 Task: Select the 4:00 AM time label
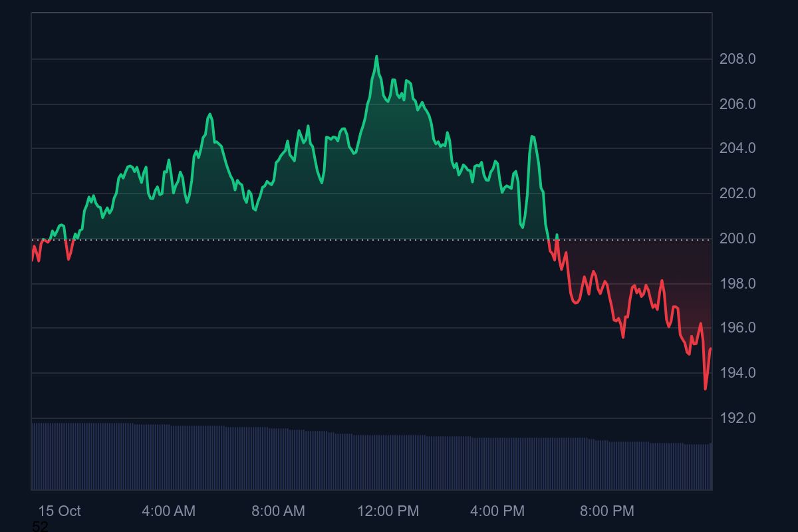click(168, 511)
